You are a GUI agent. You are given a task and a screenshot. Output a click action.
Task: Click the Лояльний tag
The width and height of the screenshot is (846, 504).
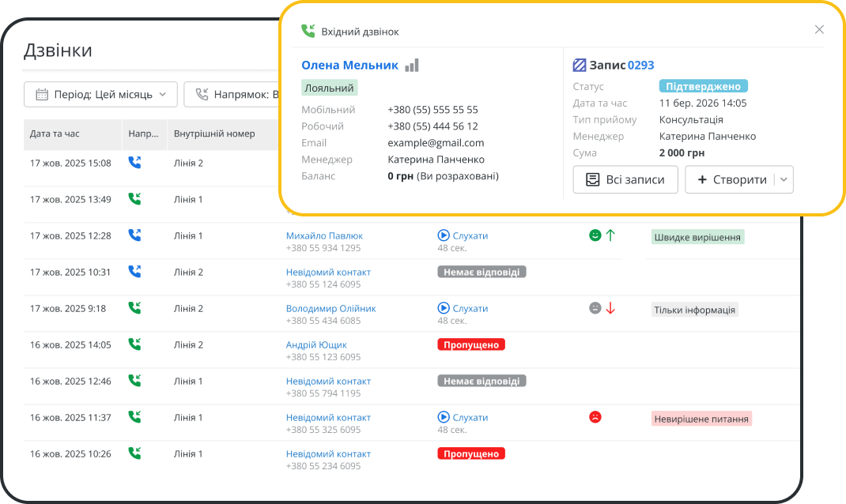tap(329, 88)
